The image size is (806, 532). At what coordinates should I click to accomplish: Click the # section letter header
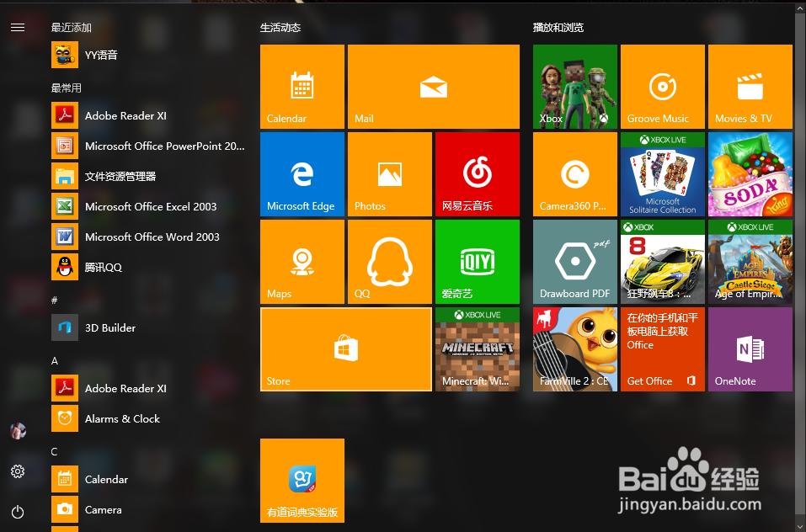55,301
